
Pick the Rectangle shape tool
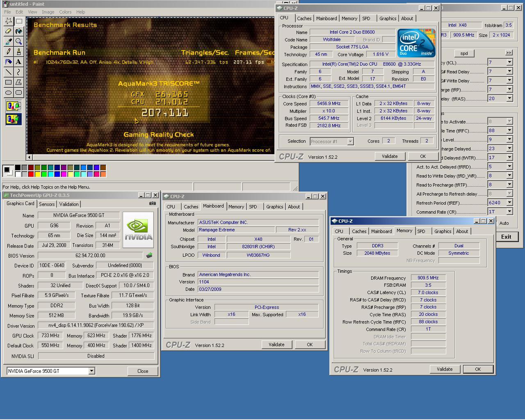pyautogui.click(x=8, y=82)
